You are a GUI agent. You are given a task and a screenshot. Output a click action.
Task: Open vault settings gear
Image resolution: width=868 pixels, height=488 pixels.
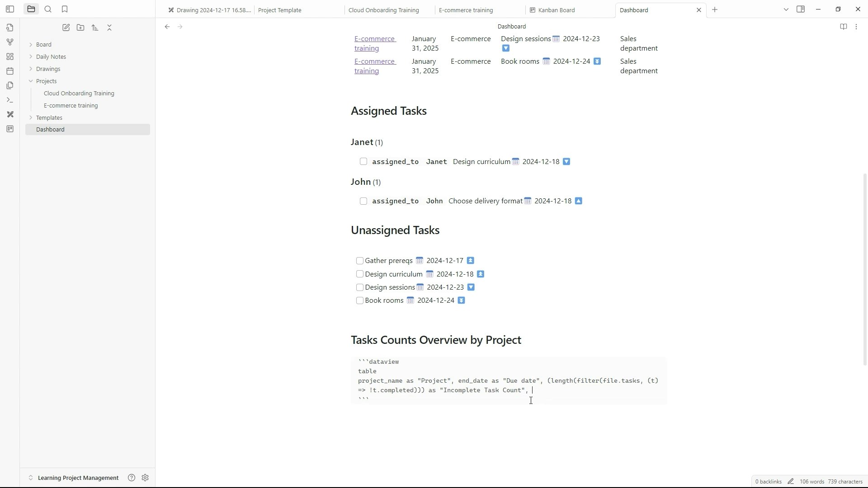click(145, 478)
